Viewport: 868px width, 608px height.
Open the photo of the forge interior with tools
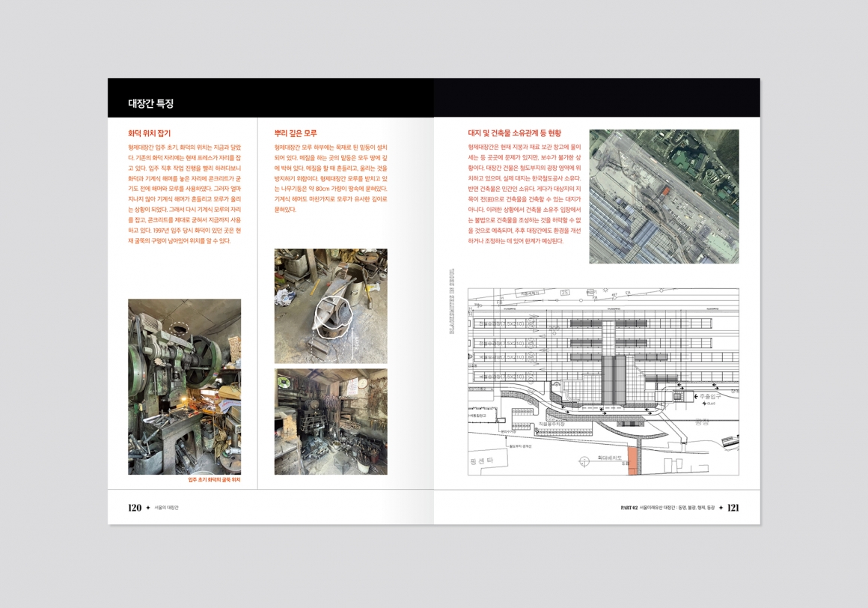[x=331, y=422]
